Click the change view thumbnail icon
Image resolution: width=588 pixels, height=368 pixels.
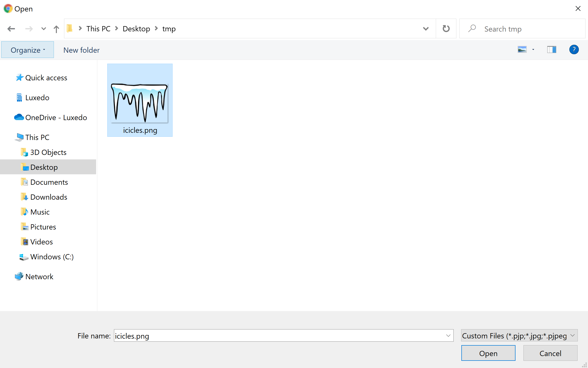[x=522, y=50]
